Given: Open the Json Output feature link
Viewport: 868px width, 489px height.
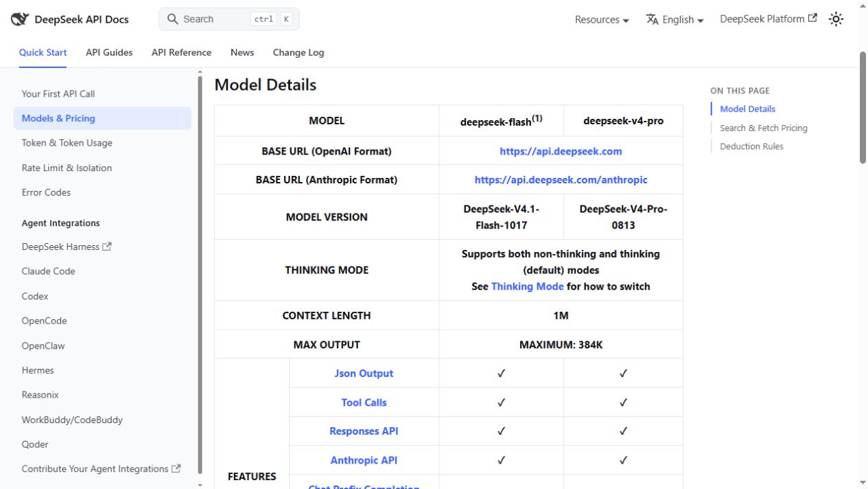Looking at the screenshot, I should point(364,374).
